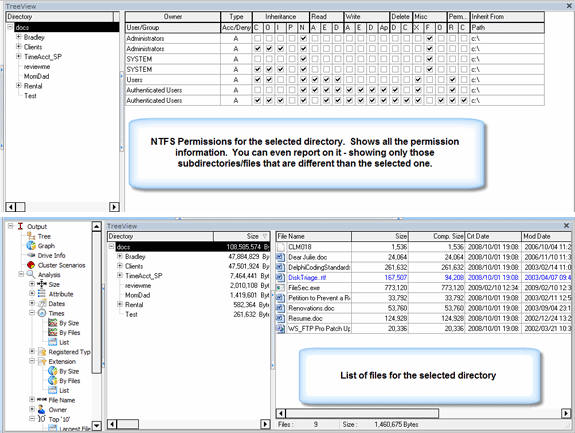Screen dimensions: 575x433
Task: Select MomDad in the size Directory tree
Action: 138,295
